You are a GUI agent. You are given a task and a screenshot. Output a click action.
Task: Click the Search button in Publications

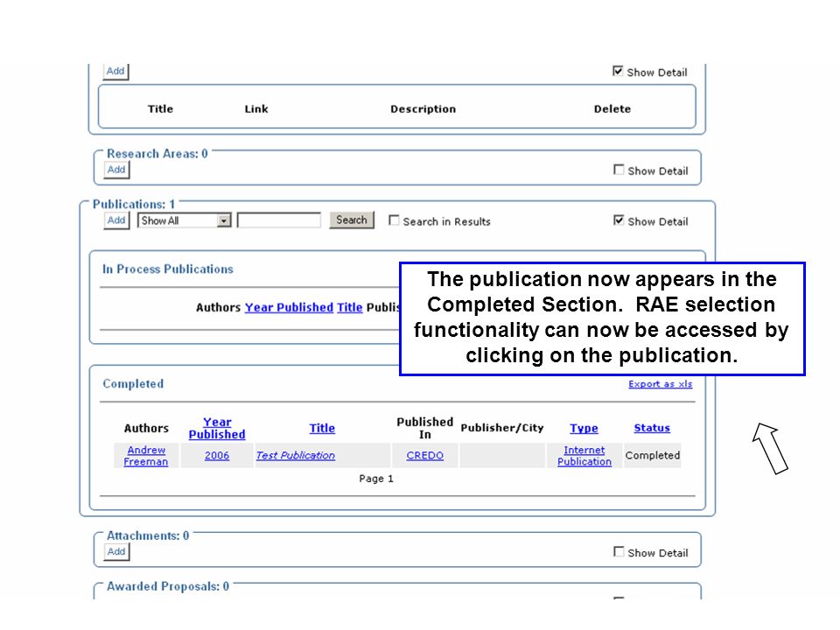[352, 220]
